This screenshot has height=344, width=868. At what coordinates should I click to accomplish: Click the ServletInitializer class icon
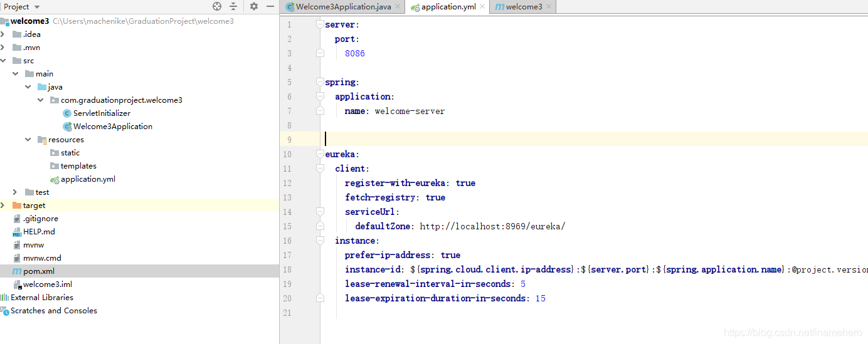pyautogui.click(x=67, y=113)
